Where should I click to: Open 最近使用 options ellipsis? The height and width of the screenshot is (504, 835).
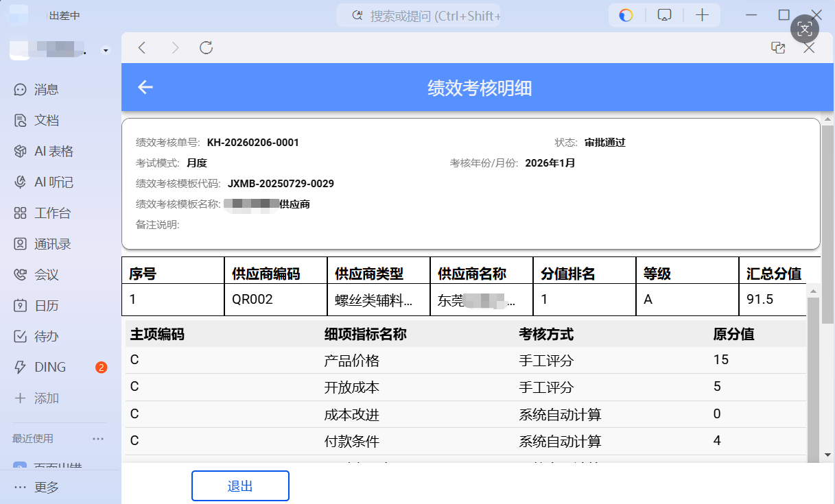point(98,439)
